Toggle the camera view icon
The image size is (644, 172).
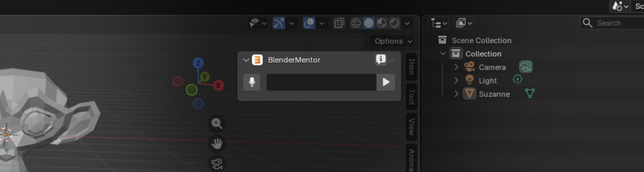tap(217, 163)
